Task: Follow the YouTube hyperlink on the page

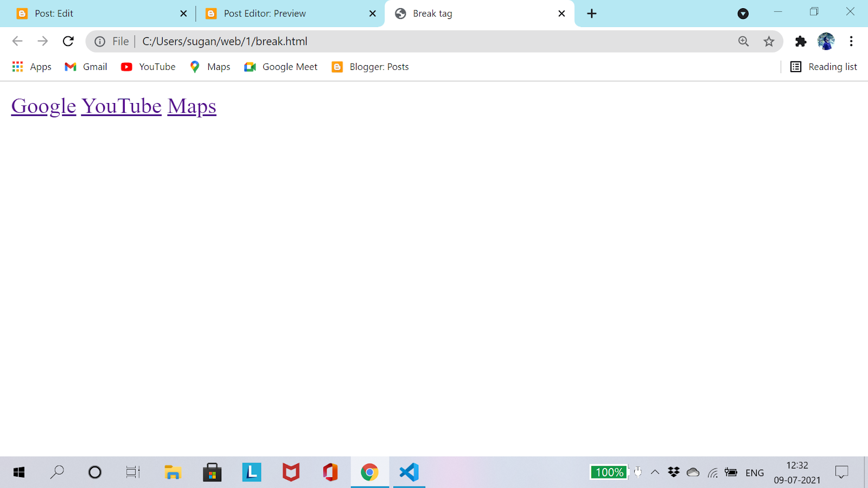Action: tap(122, 106)
